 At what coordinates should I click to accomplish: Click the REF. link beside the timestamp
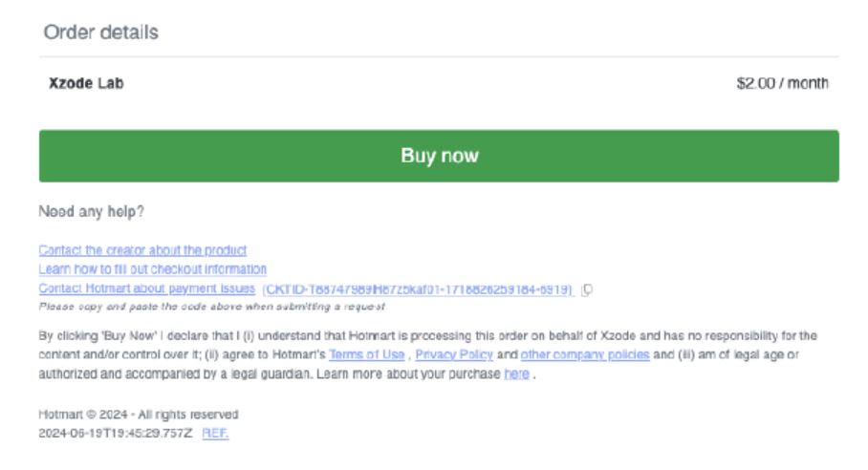[216, 433]
